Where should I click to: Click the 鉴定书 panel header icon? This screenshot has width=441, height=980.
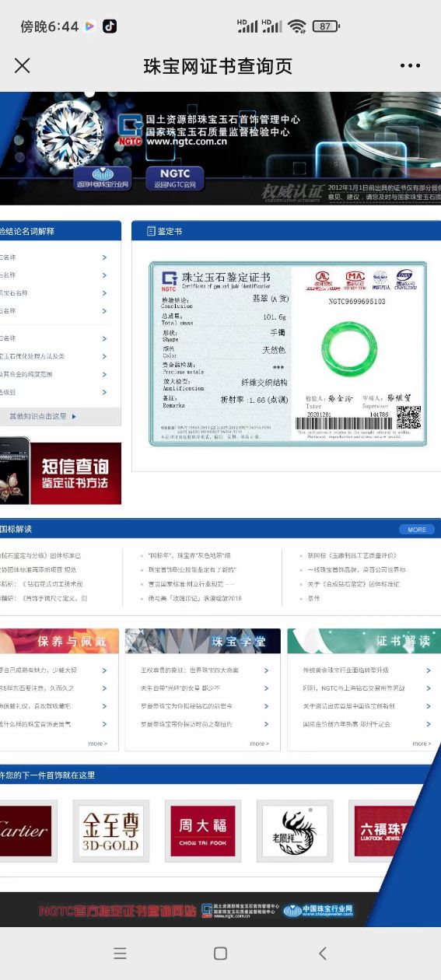pyautogui.click(x=151, y=231)
